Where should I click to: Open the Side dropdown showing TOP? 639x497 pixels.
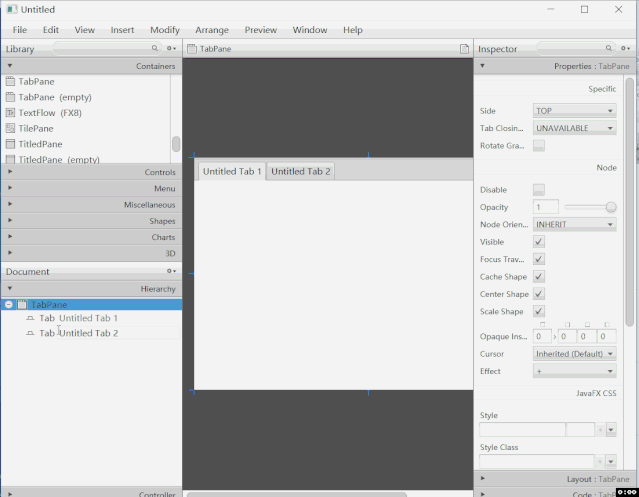pyautogui.click(x=575, y=110)
